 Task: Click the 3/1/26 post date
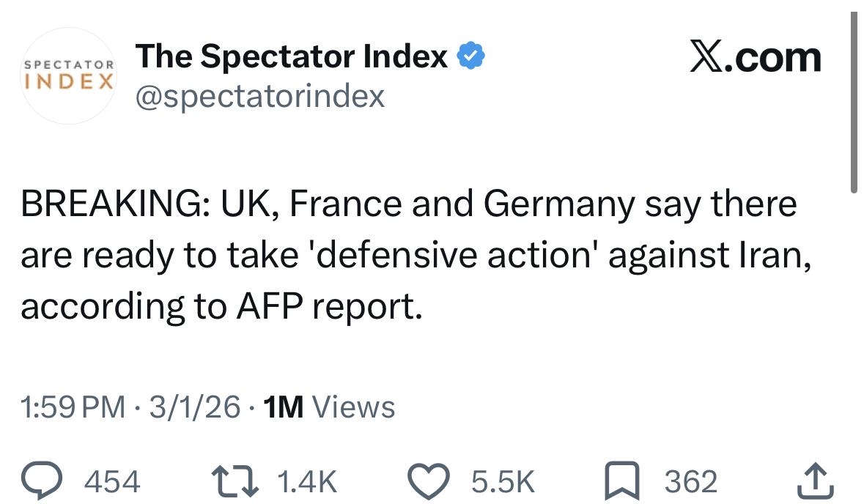(x=194, y=407)
